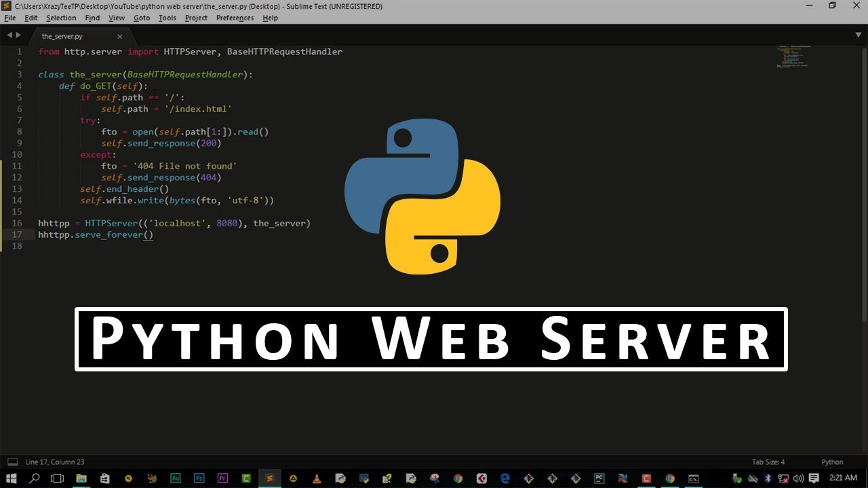Image resolution: width=868 pixels, height=488 pixels.
Task: Click 'send_response(200)' in the code
Action: tap(174, 143)
